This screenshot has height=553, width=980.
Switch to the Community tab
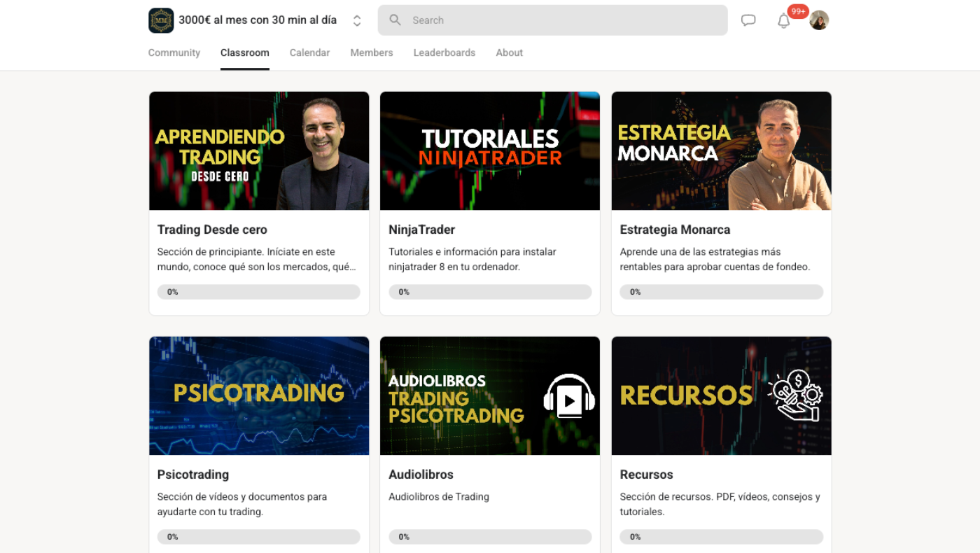174,52
